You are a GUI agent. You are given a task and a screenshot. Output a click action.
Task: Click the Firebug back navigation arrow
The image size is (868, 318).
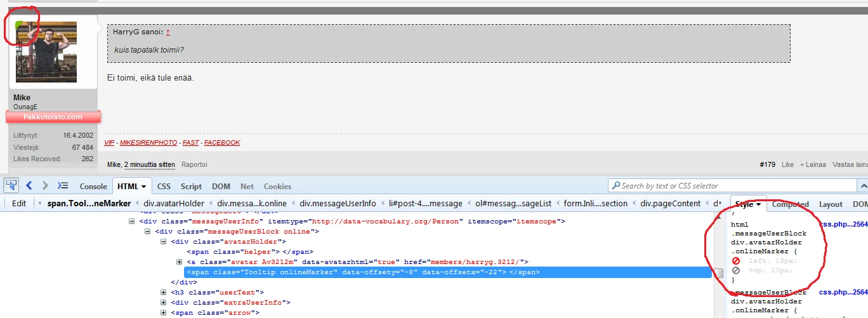[x=29, y=185]
